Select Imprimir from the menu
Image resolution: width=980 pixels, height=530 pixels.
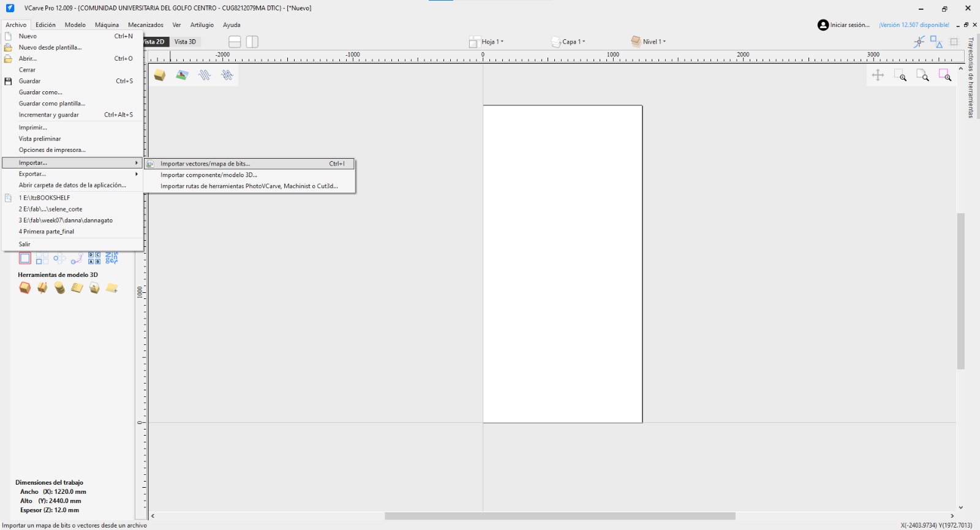pos(73,127)
